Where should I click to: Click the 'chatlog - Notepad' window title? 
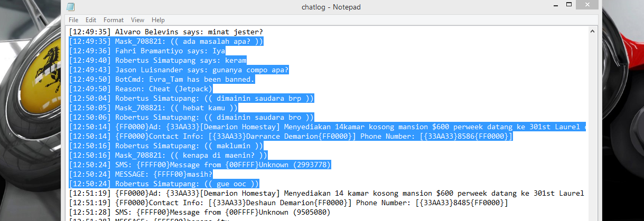[331, 7]
